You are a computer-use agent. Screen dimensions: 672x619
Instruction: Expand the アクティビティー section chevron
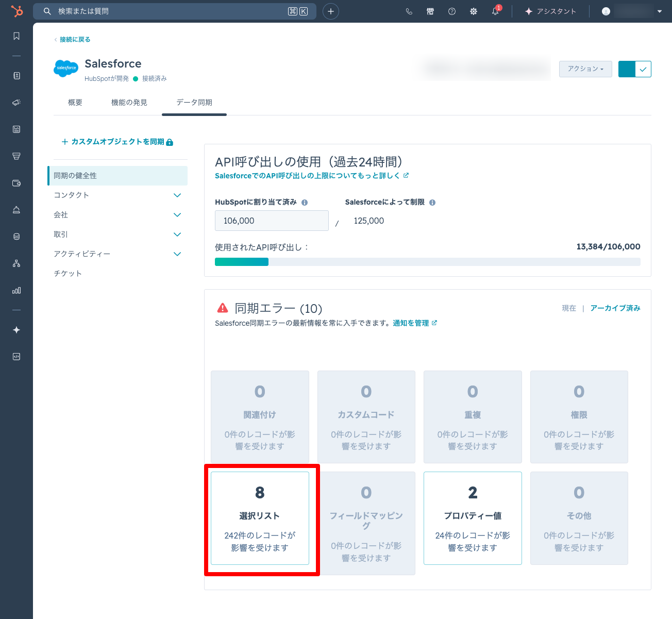(177, 254)
